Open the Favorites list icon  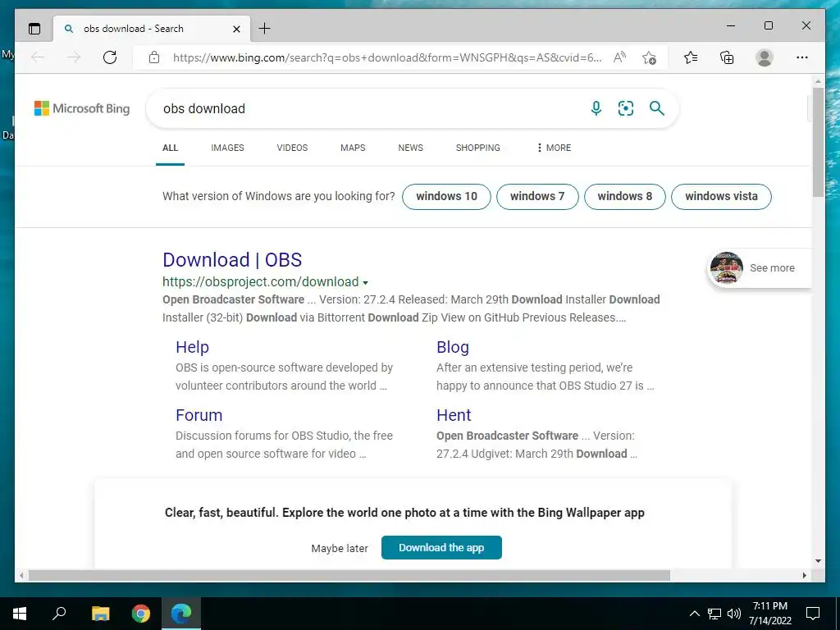click(x=691, y=57)
